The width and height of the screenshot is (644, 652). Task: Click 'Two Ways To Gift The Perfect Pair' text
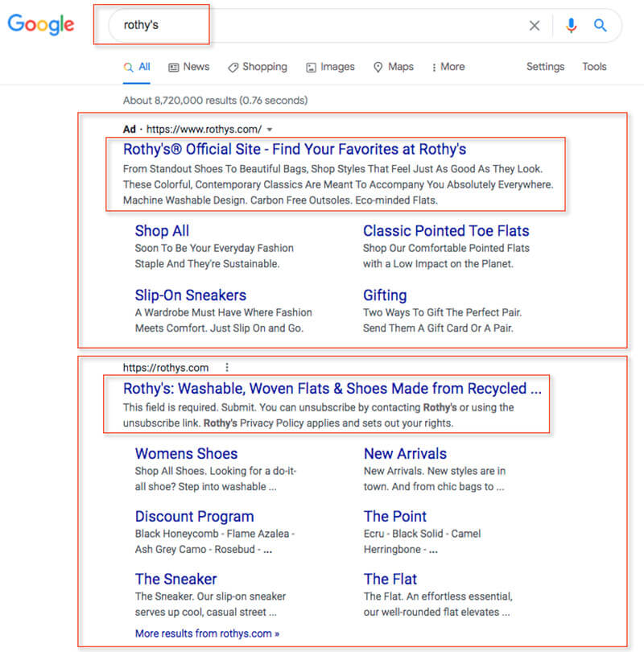point(443,312)
